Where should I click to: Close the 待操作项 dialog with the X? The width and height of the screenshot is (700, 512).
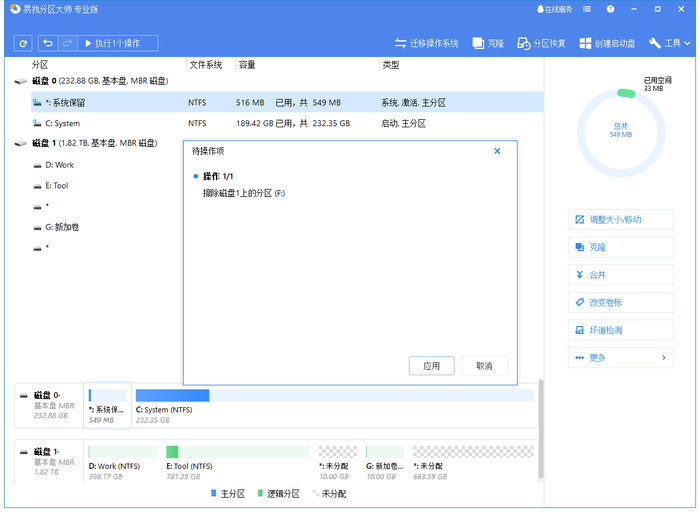point(497,151)
